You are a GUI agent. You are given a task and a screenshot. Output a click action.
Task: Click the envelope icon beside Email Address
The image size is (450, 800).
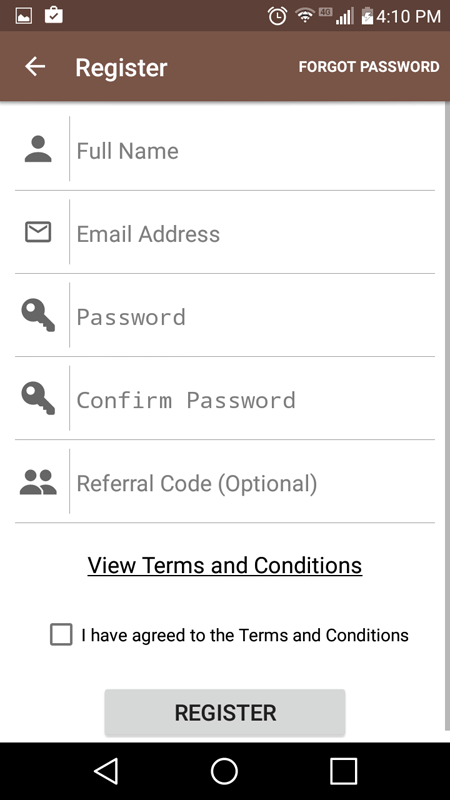(38, 232)
